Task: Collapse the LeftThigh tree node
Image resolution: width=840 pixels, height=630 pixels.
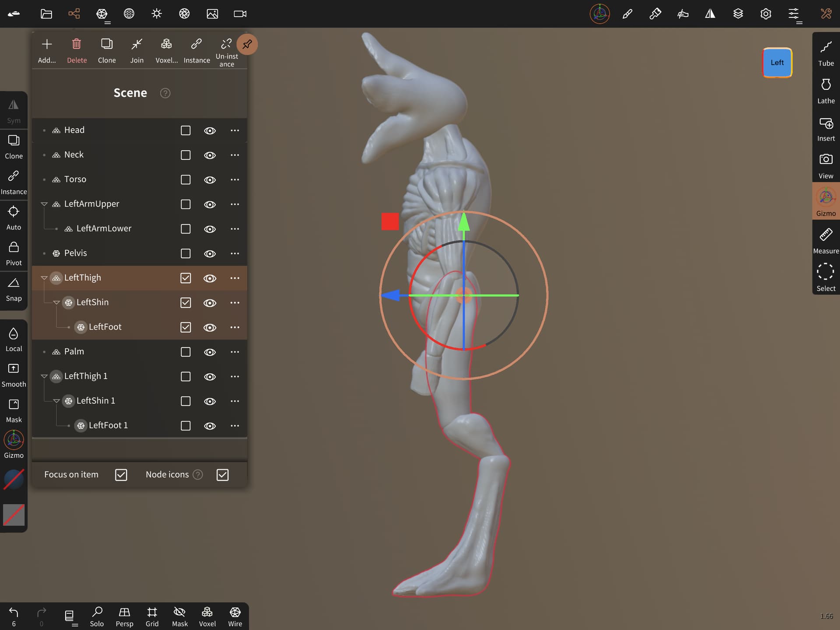Action: tap(44, 278)
